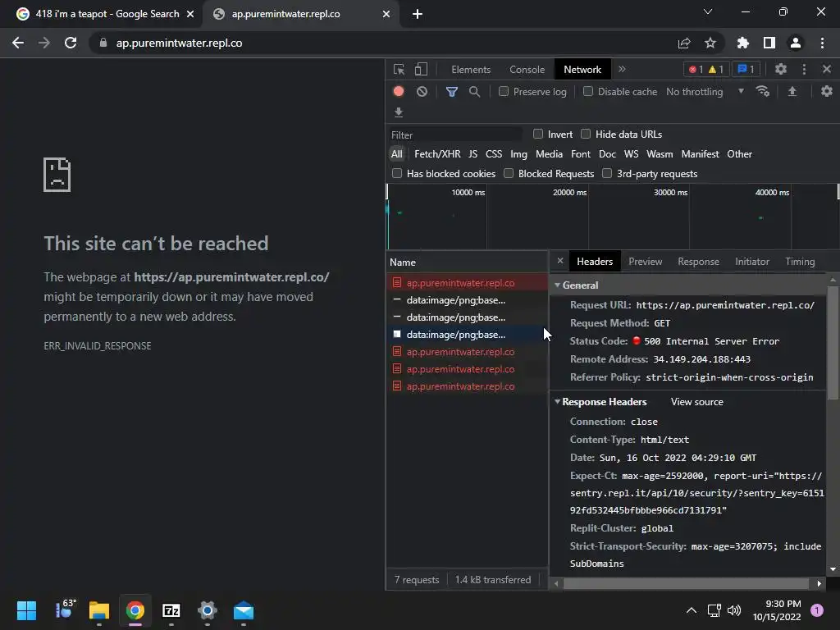Open the Initiator tab of request

click(x=752, y=262)
